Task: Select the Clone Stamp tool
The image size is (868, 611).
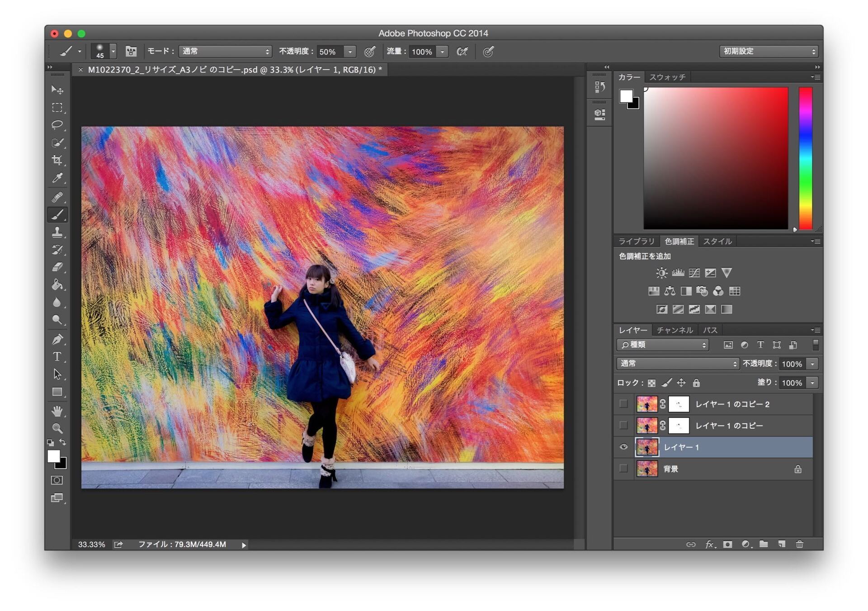Action: pos(57,232)
